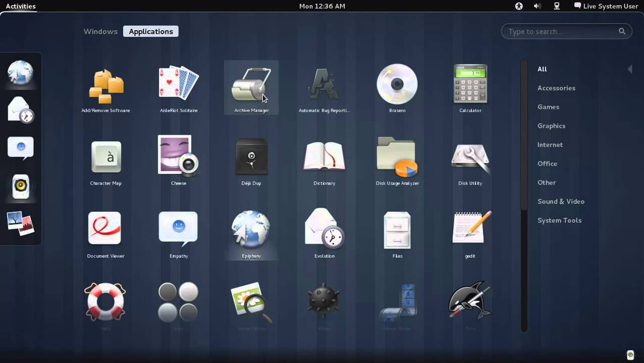Click the Activities button
Image resolution: width=644 pixels, height=363 pixels.
tap(21, 6)
